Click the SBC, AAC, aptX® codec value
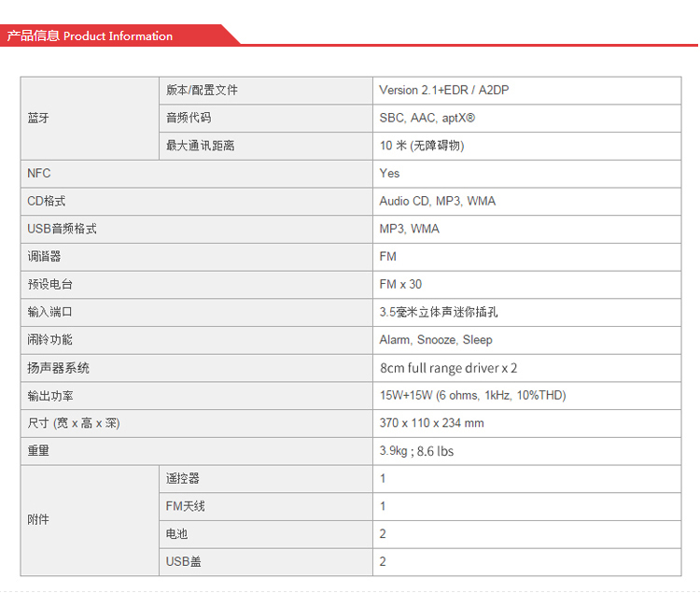The image size is (700, 593). click(427, 119)
